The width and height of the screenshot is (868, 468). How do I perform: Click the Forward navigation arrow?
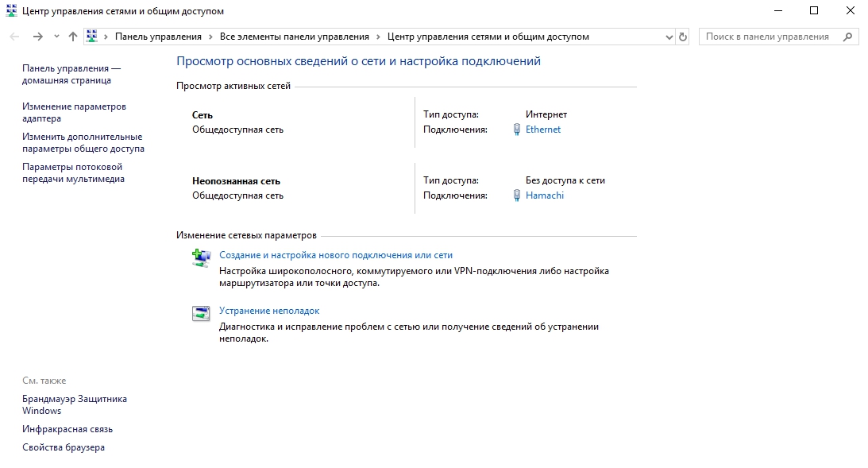point(37,37)
